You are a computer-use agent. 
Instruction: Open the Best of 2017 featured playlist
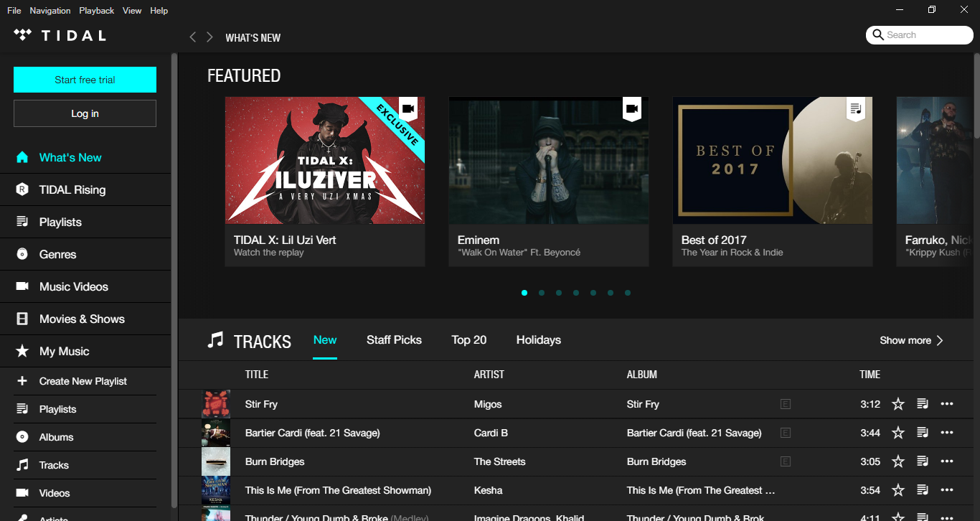pos(773,182)
